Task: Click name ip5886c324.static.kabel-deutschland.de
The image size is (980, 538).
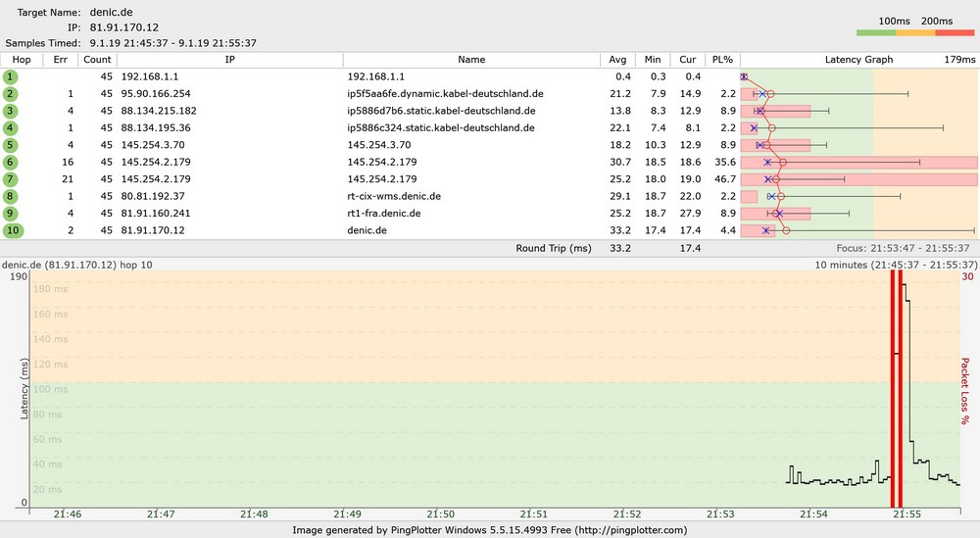Action: [441, 128]
